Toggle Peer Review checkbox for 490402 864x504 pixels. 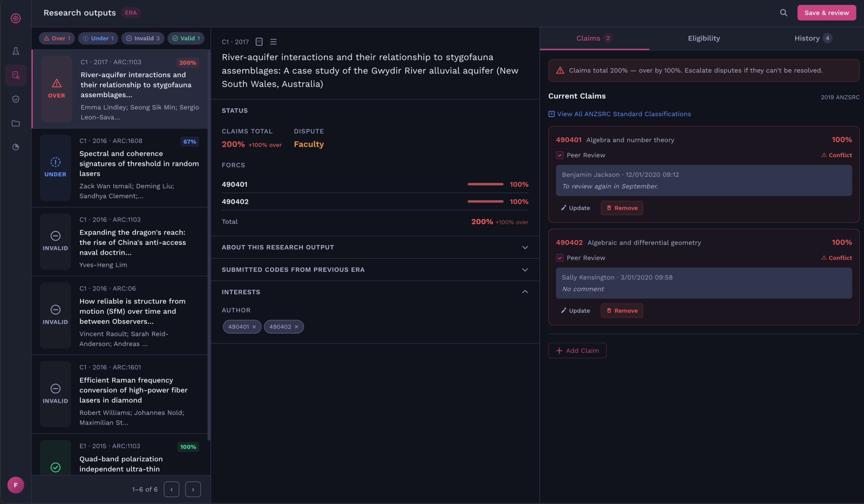point(559,258)
